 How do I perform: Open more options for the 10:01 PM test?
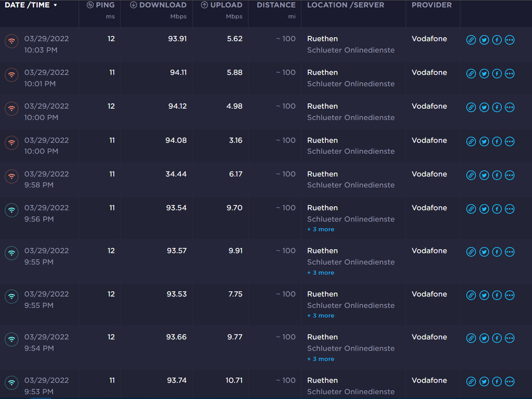point(510,74)
